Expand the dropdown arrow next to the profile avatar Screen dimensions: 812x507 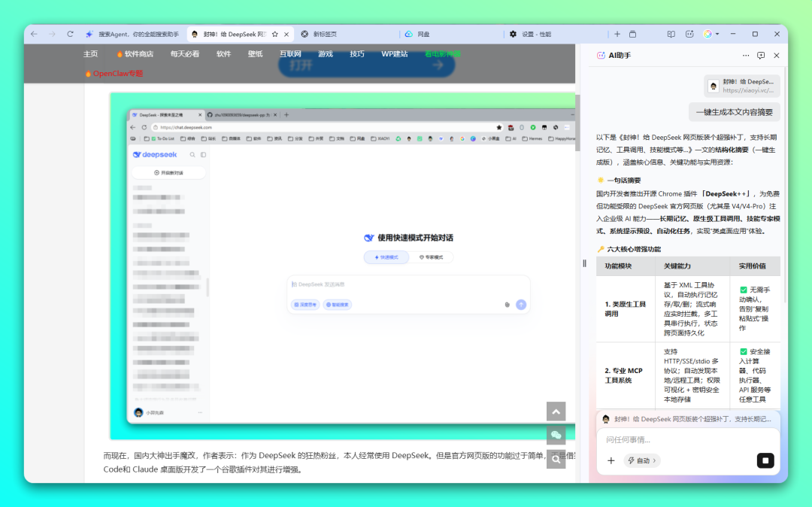(x=717, y=34)
